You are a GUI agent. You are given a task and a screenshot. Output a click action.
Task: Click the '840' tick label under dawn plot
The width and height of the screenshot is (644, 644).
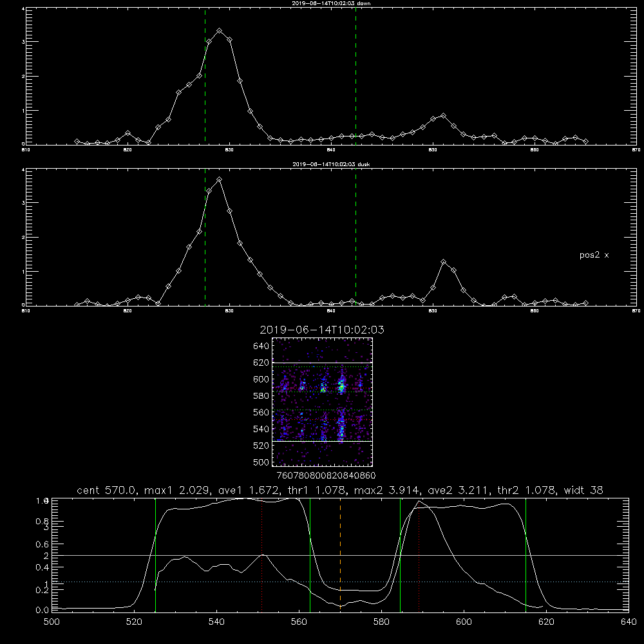(x=331, y=150)
